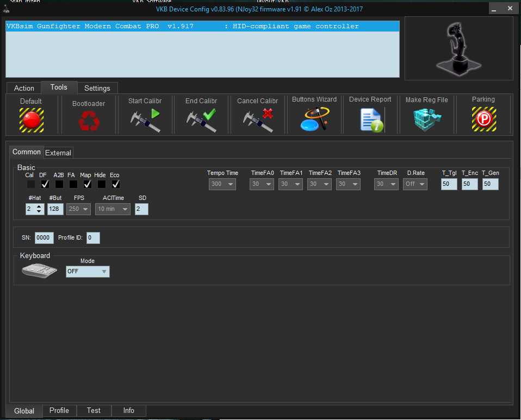Open the Info bottom tab

pos(128,410)
